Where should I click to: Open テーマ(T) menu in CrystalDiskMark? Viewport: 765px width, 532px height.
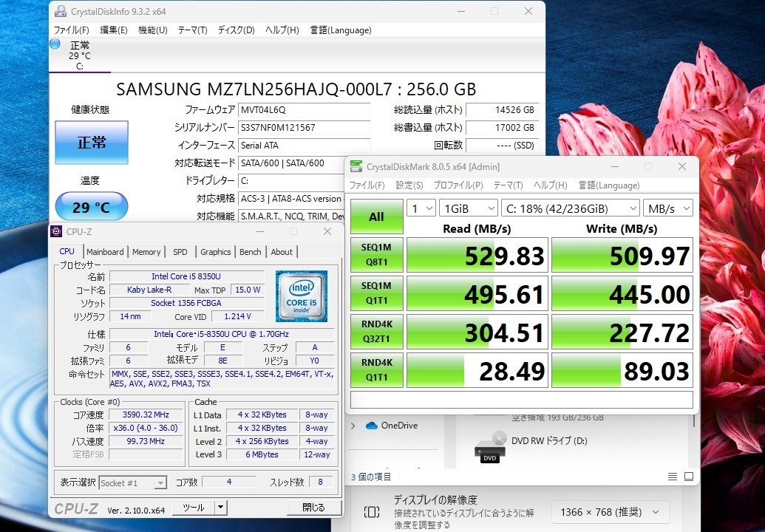tap(508, 185)
